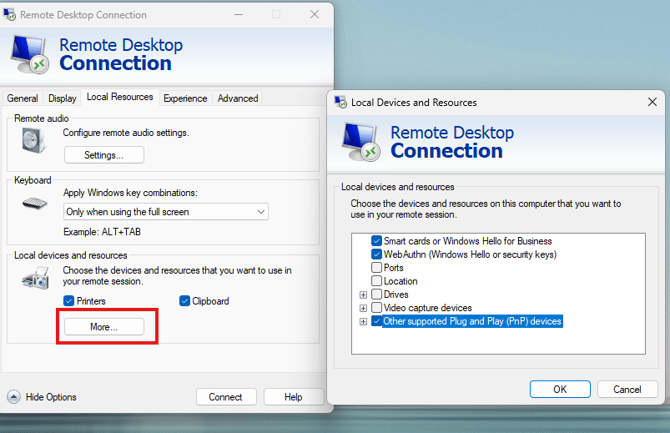Click the monitor logo in main window banner
The width and height of the screenshot is (670, 433).
[x=29, y=55]
